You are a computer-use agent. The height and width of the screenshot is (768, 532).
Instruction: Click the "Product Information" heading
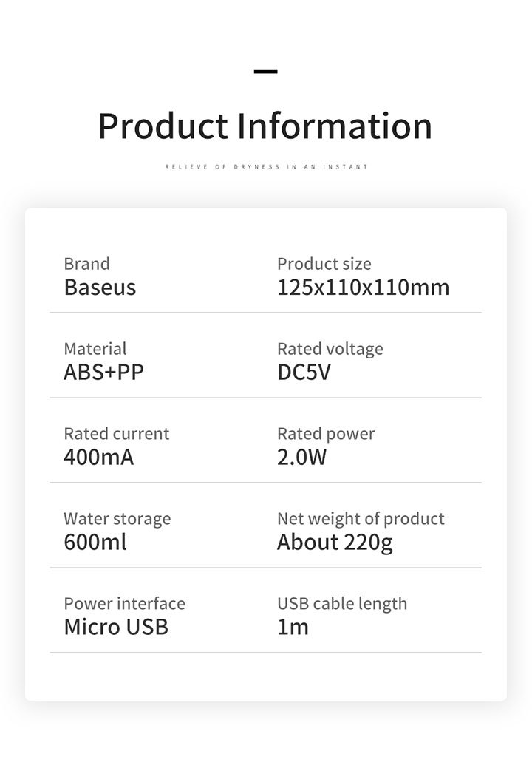(265, 126)
